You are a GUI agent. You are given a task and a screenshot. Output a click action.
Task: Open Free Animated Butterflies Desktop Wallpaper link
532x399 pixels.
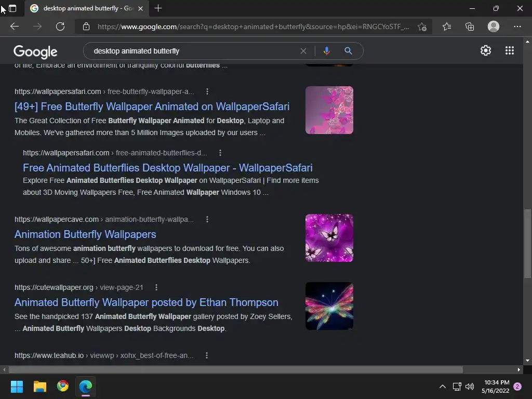click(x=168, y=168)
